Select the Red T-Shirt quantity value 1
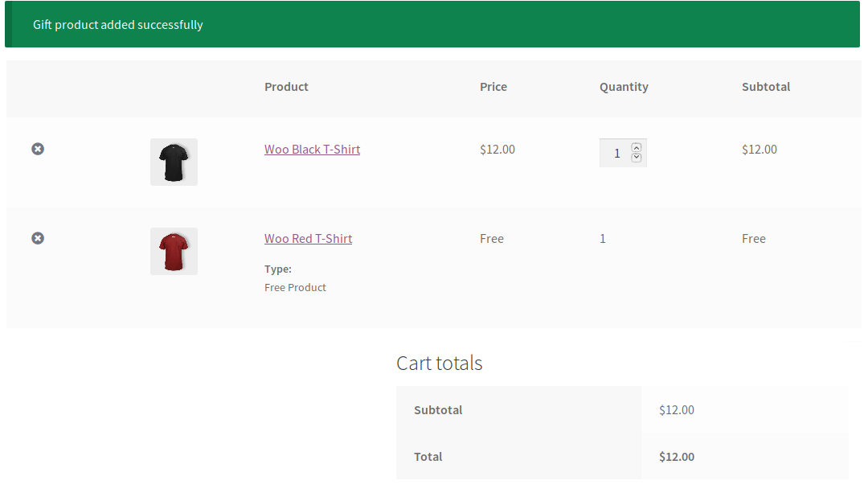868x489 pixels. [603, 239]
